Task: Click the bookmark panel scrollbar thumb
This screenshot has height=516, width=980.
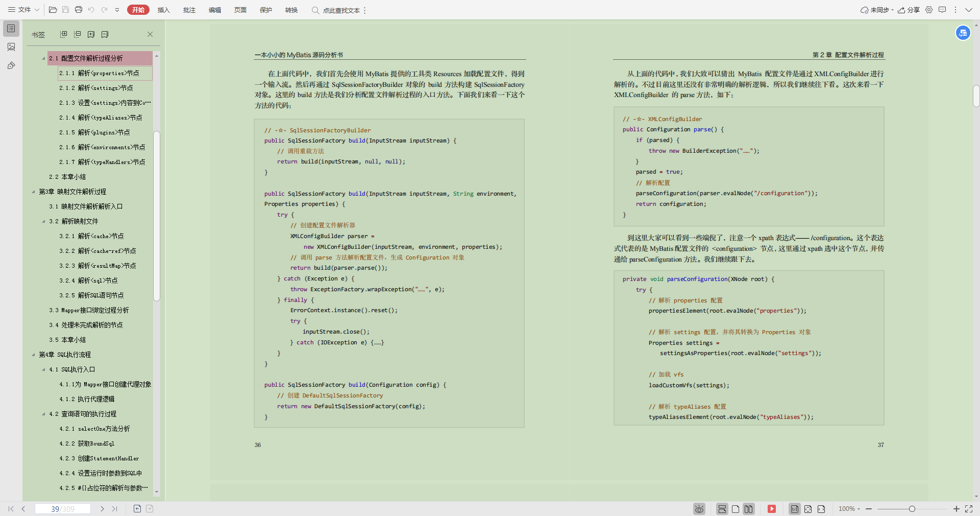Action: (157, 216)
